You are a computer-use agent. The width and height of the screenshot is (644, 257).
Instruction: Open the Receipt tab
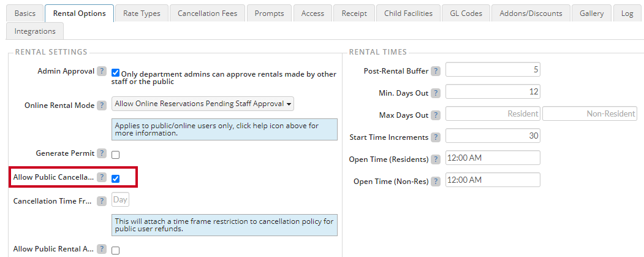[x=354, y=13]
